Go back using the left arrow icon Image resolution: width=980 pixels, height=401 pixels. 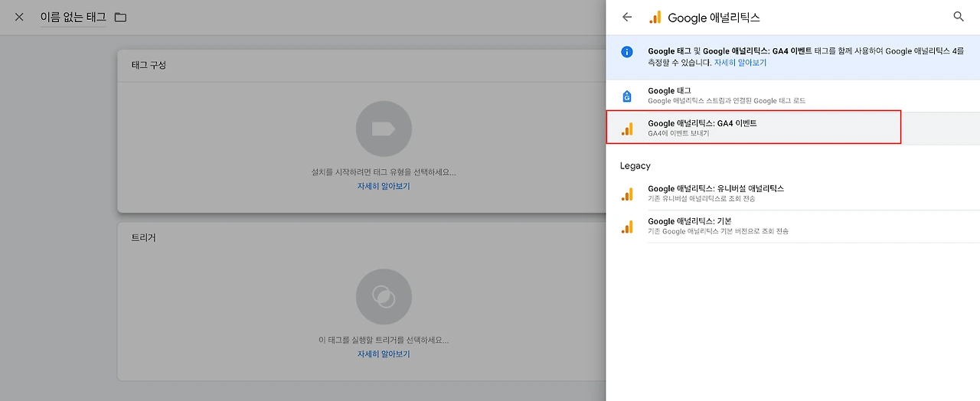click(x=627, y=17)
